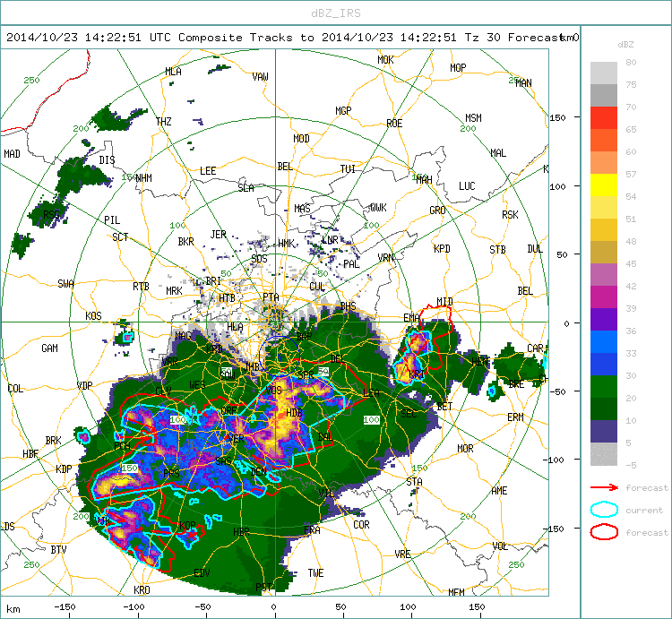Screen dimensions: 672x619
Task: Click the MID station label
Action: (x=444, y=302)
